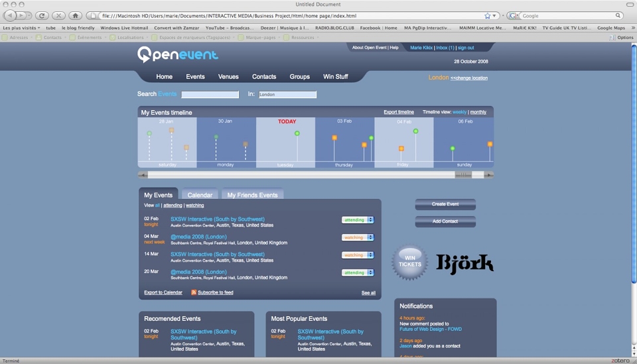
Task: Click the browser Back arrow button
Action: click(10, 15)
